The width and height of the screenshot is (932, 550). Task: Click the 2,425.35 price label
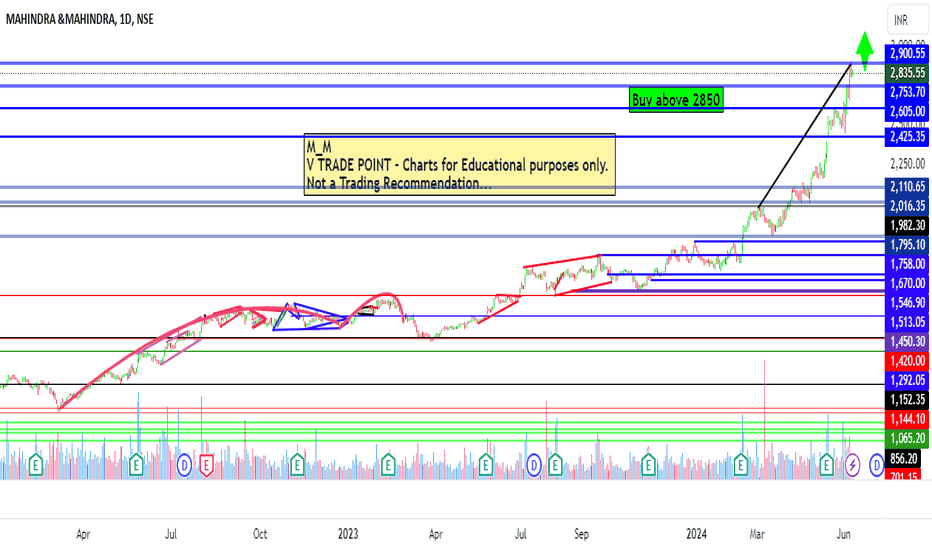tap(907, 137)
